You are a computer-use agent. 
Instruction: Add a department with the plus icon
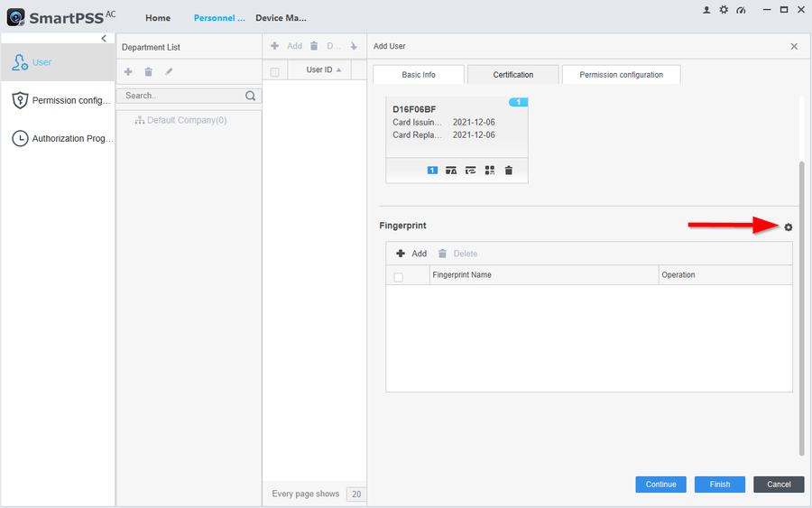(128, 71)
